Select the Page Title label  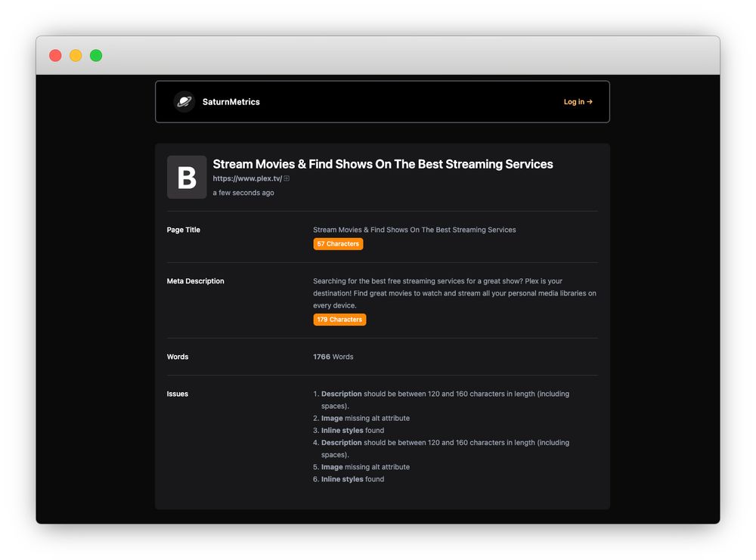[x=183, y=230]
